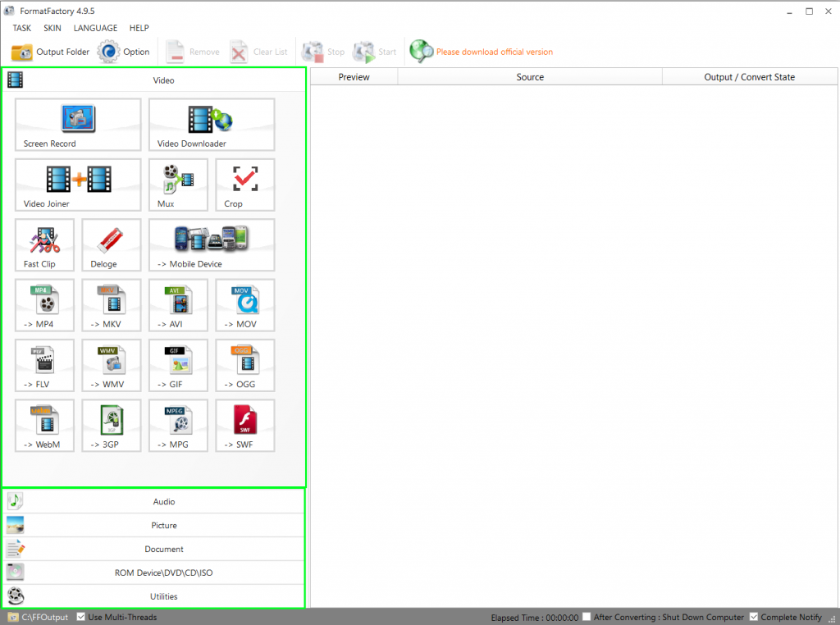Click Clear List in toolbar
The height and width of the screenshot is (625, 840).
(259, 52)
